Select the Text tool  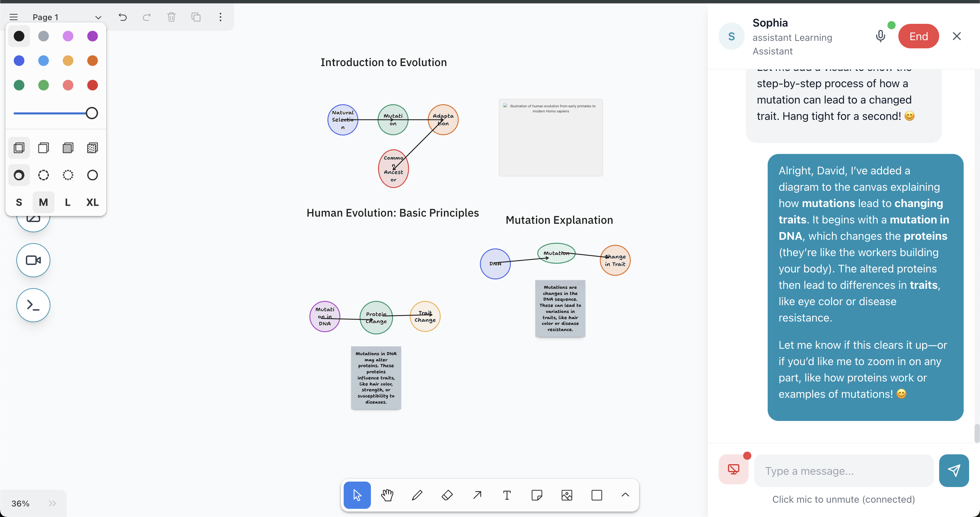[x=507, y=495]
